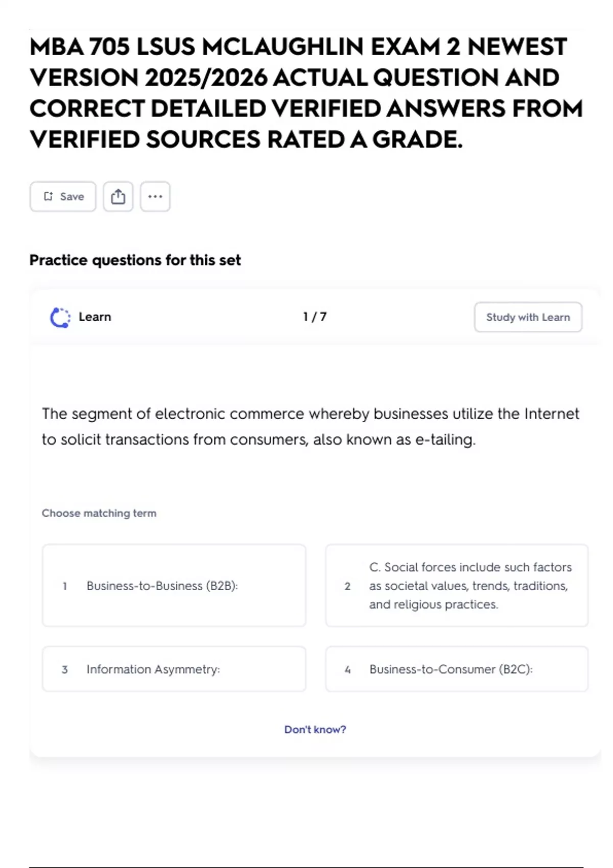613x868 pixels.
Task: Click the number 1 badge on the B2B card
Action: (x=65, y=586)
